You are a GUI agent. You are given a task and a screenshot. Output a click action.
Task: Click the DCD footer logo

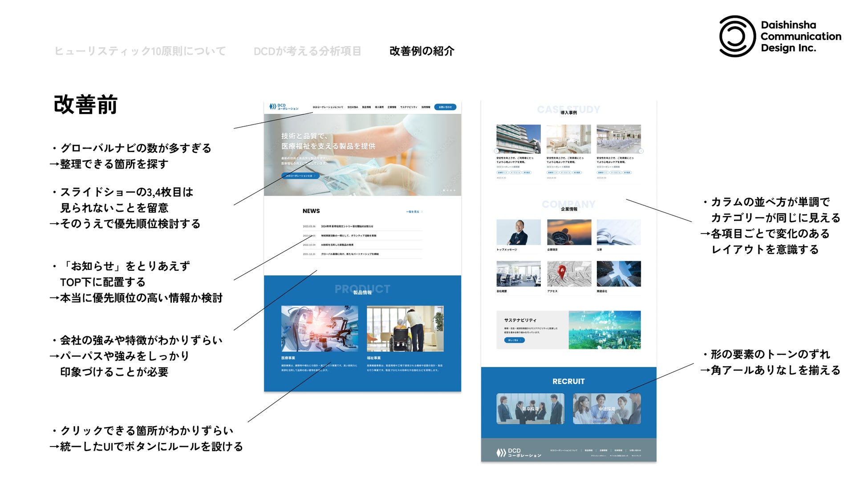[519, 453]
